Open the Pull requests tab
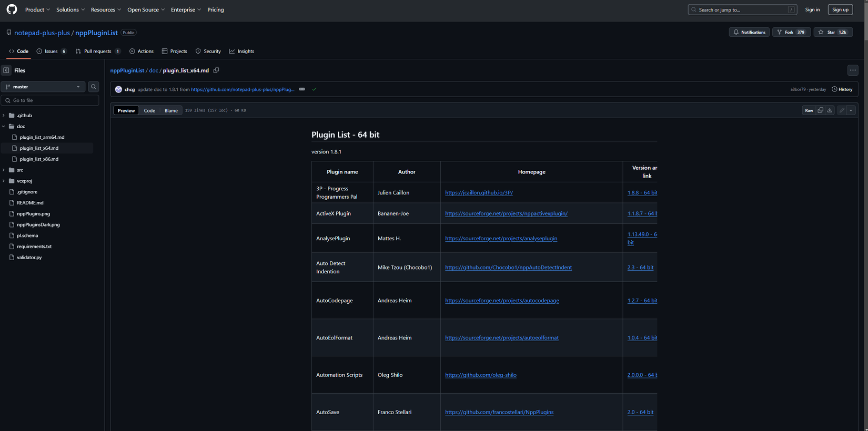Screen dimensions: 868x431 (98, 52)
